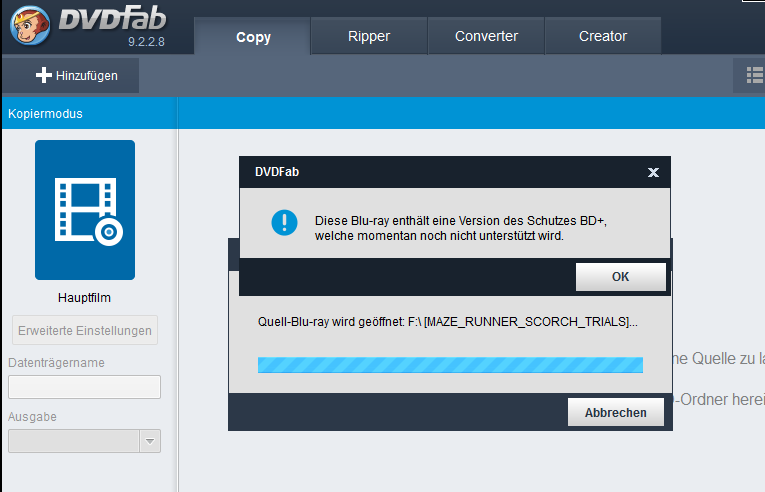Image resolution: width=765 pixels, height=492 pixels.
Task: Click the Hauptfilm label
Action: pyautogui.click(x=84, y=298)
